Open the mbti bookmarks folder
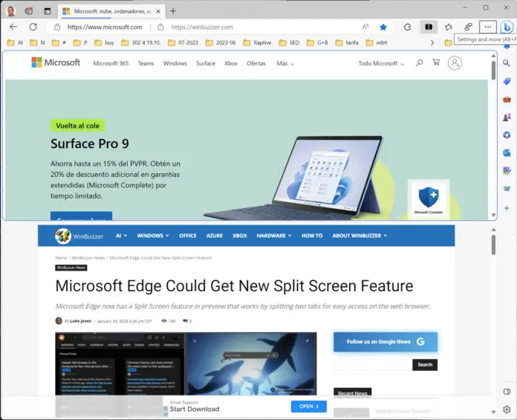Image resolution: width=517 pixels, height=420 pixels. pos(377,42)
